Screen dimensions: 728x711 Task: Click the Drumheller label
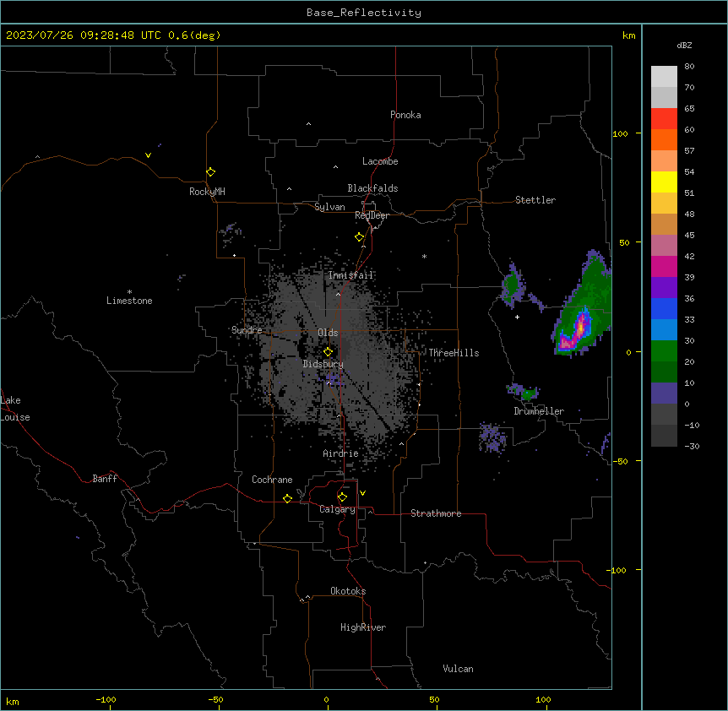539,411
